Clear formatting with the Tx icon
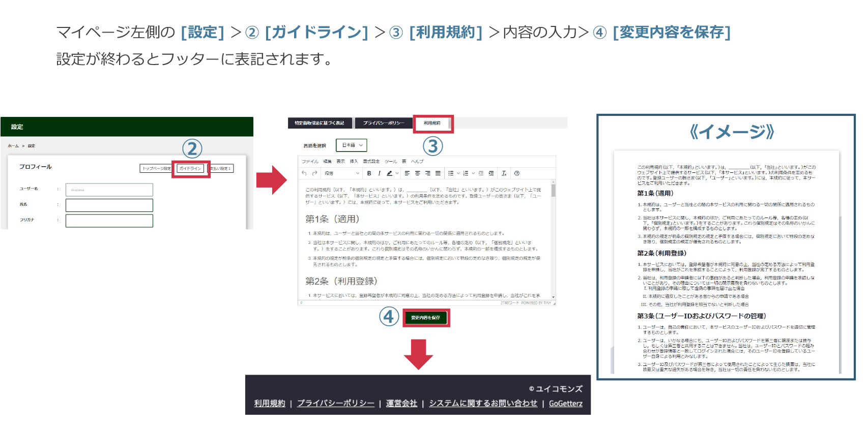 click(504, 173)
